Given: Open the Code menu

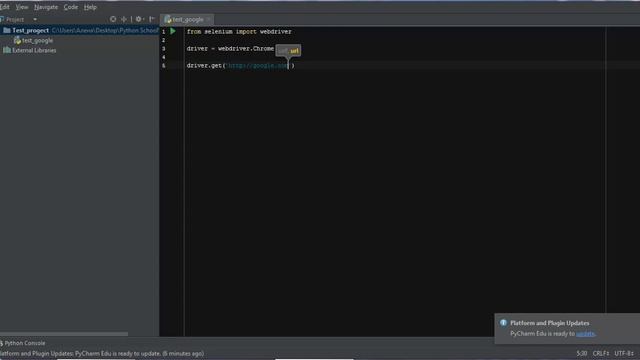Looking at the screenshot, I should [71, 7].
